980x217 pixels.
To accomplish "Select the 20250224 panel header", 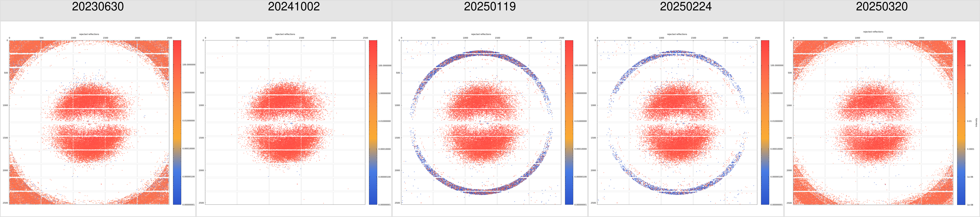I will pyautogui.click(x=686, y=10).
